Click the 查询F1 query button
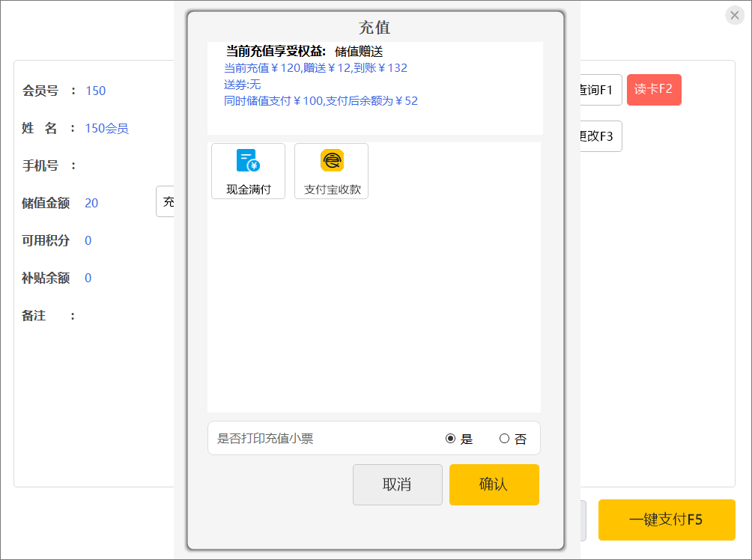 pyautogui.click(x=596, y=90)
